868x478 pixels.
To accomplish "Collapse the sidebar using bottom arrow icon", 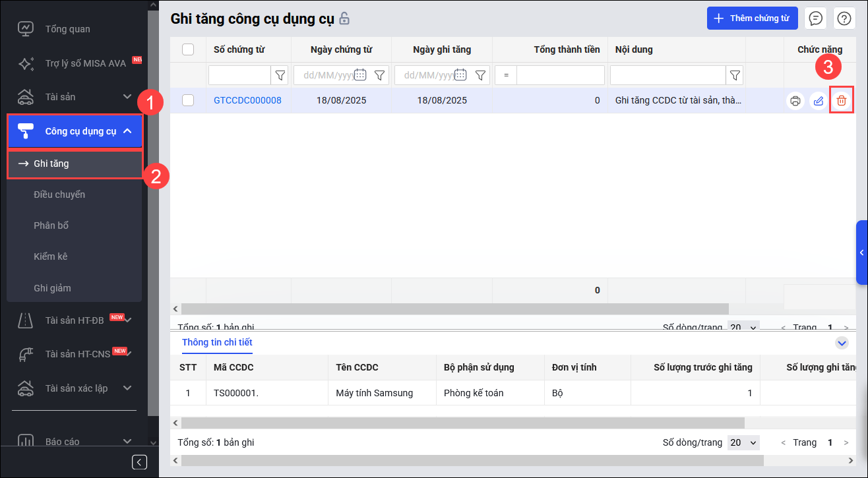I will click(139, 462).
